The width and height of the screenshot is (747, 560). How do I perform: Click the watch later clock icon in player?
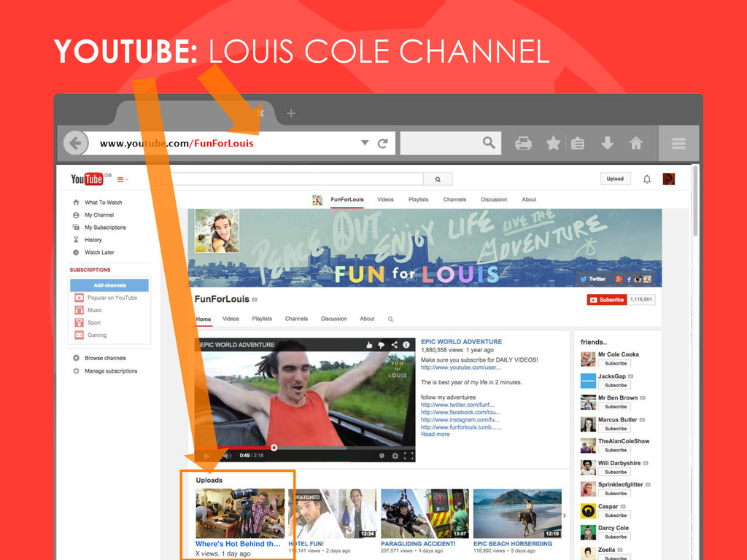tap(382, 456)
